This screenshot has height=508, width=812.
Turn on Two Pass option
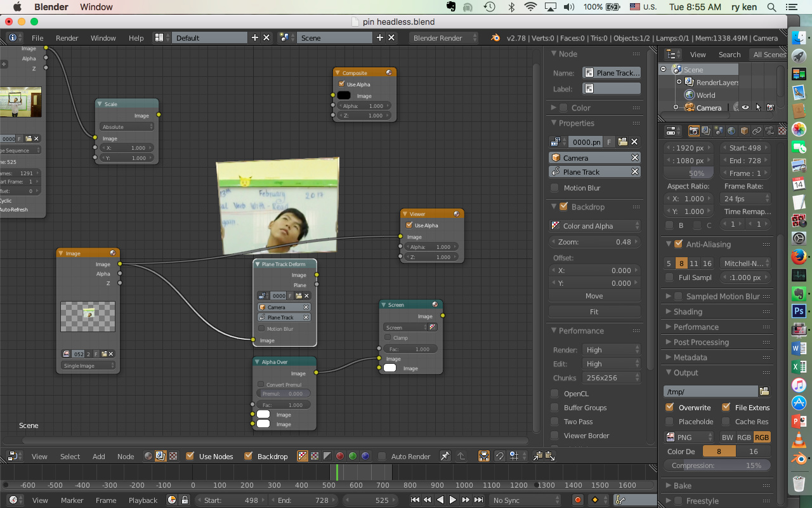(555, 422)
